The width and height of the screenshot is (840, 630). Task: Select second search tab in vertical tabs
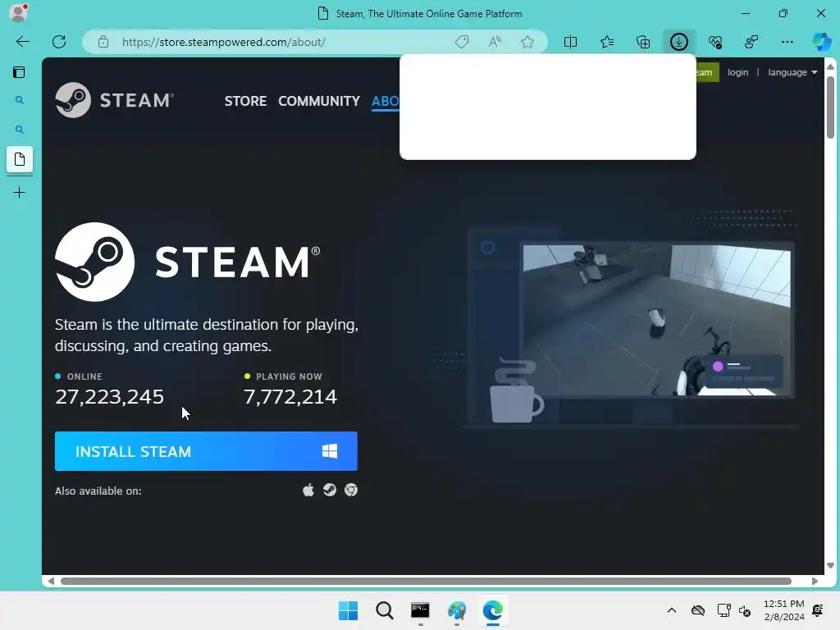(x=20, y=129)
